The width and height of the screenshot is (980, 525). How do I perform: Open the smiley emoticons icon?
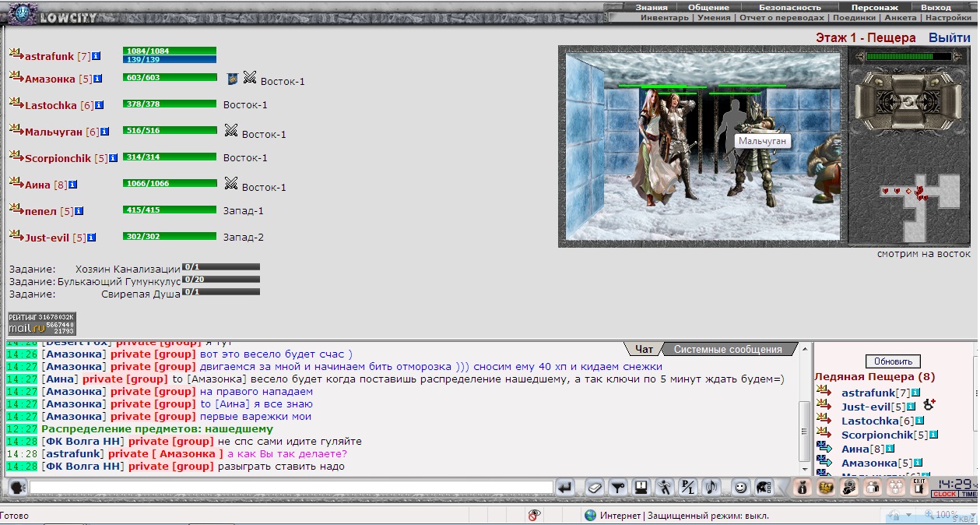pyautogui.click(x=741, y=488)
